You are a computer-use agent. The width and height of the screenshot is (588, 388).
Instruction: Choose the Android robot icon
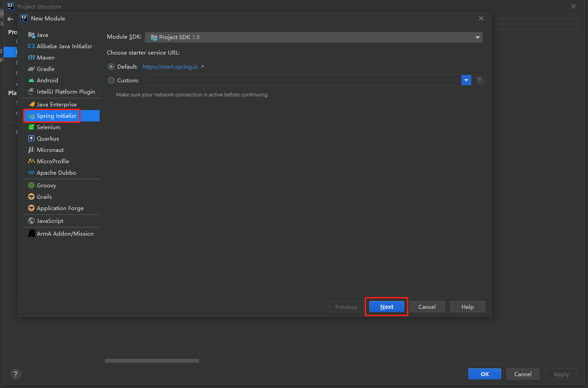click(31, 81)
